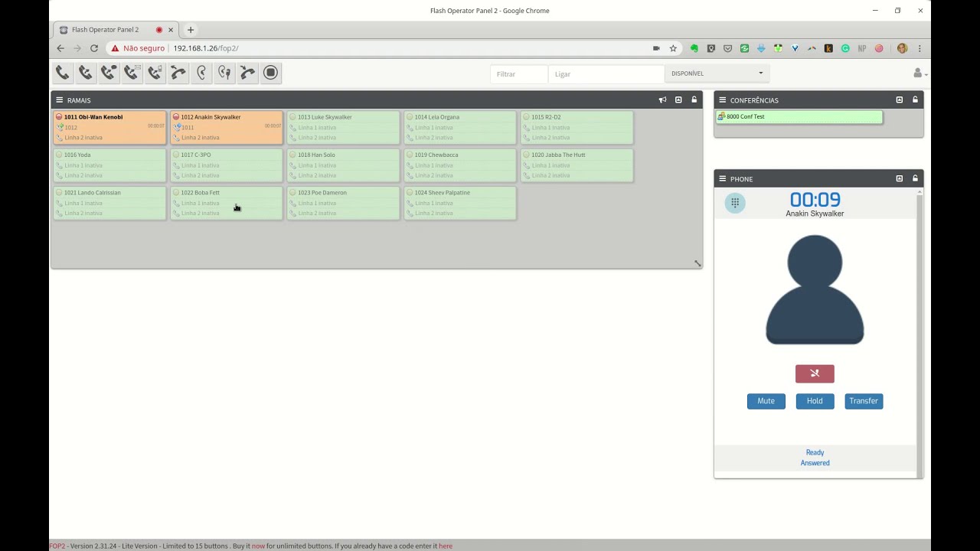Click the Pocket extension icon
980x551 pixels.
[x=727, y=48]
